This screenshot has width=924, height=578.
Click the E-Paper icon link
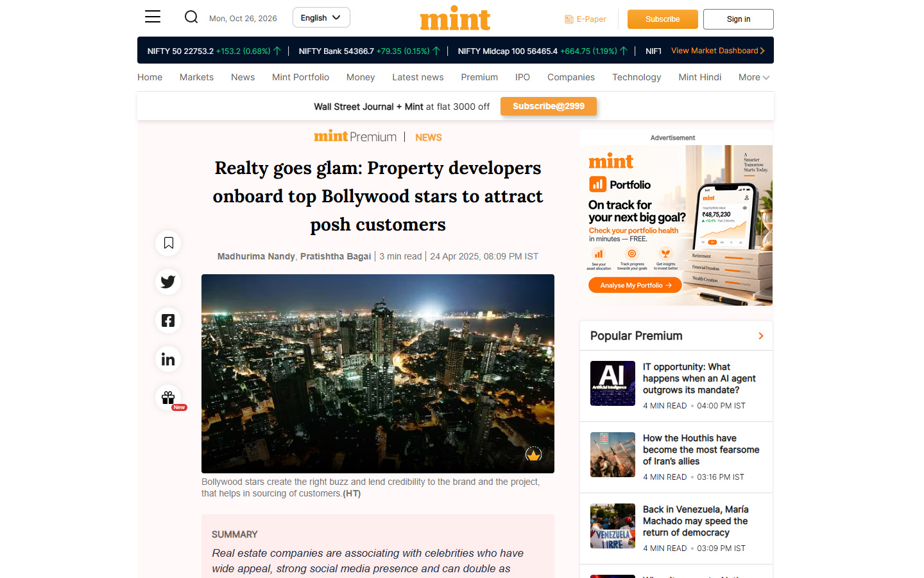585,19
